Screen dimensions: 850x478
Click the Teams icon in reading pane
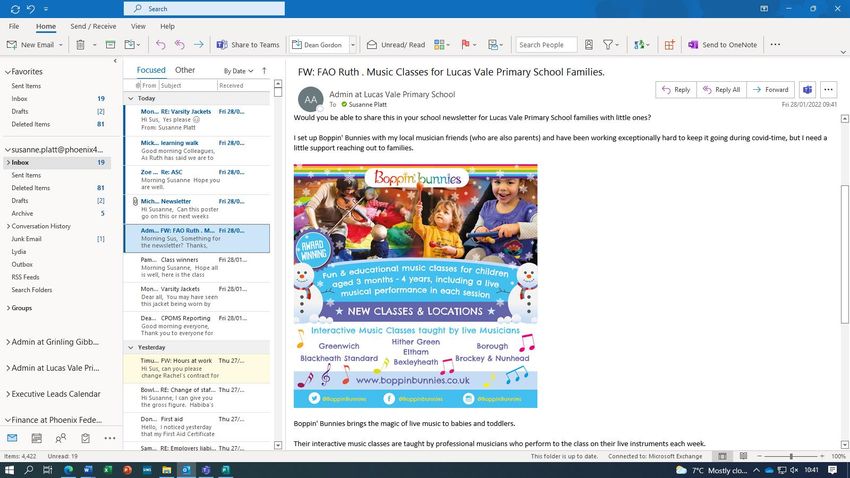coord(807,90)
